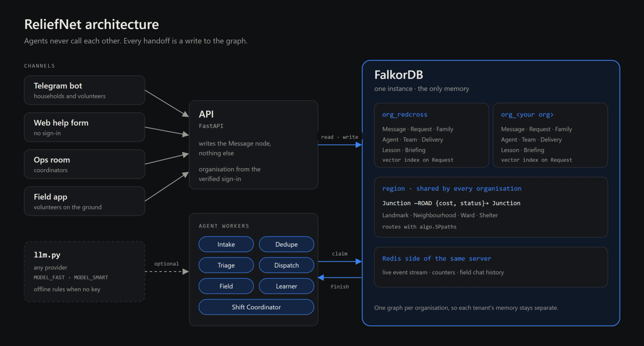This screenshot has width=644, height=346.
Task: Click the Telegram bot channel card
Action: click(x=85, y=90)
